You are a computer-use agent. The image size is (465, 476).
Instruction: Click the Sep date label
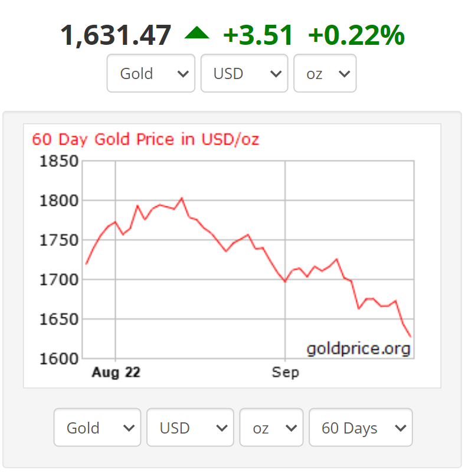coord(285,373)
